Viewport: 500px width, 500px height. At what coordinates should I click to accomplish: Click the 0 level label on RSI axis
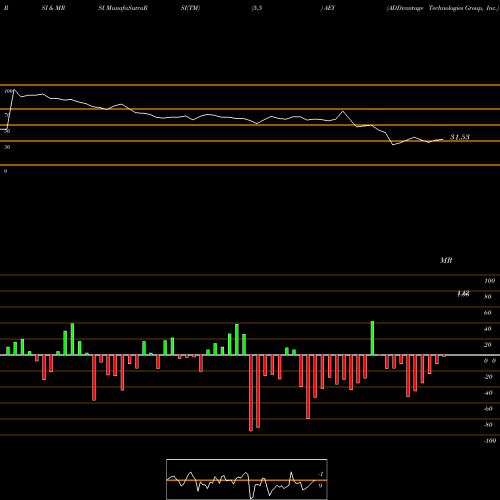pyautogui.click(x=5, y=171)
